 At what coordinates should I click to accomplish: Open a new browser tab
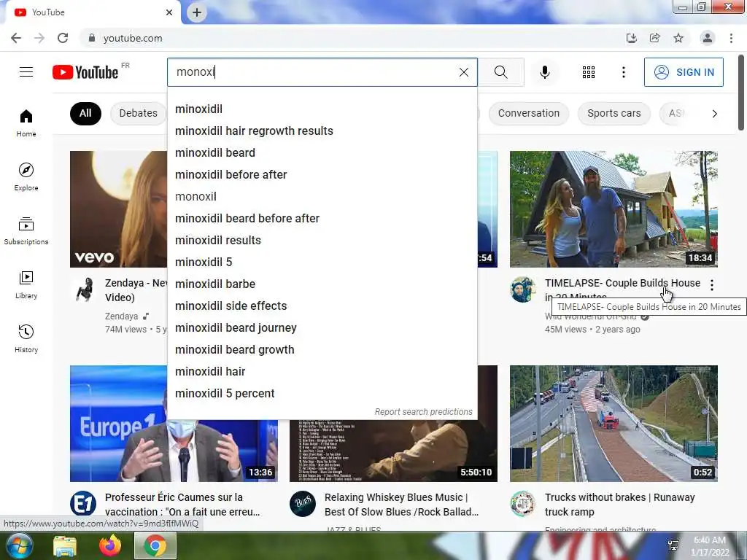tap(197, 12)
